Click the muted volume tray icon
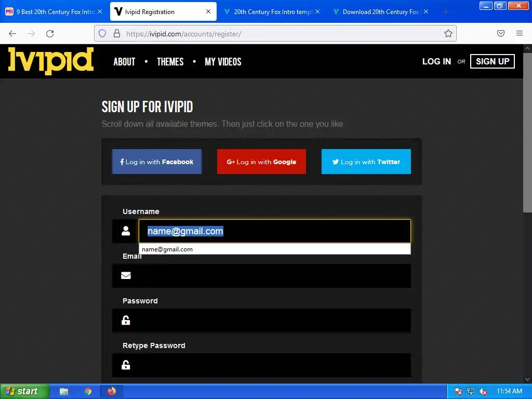Screen dimensions: 532x399 coord(483,392)
